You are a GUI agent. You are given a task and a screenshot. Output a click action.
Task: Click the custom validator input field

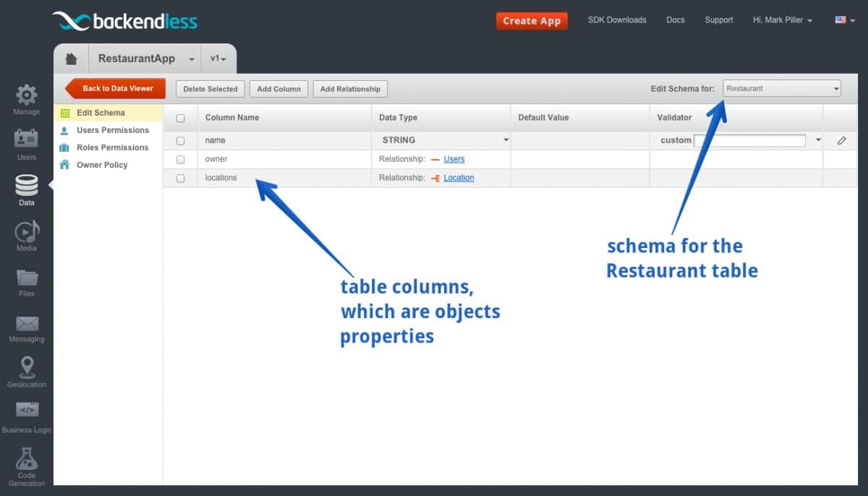pyautogui.click(x=749, y=140)
